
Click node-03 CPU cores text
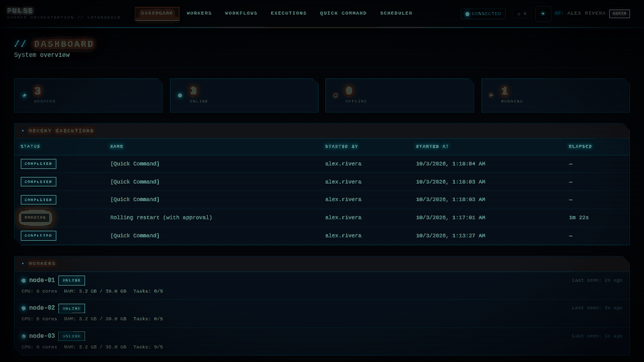click(40, 347)
